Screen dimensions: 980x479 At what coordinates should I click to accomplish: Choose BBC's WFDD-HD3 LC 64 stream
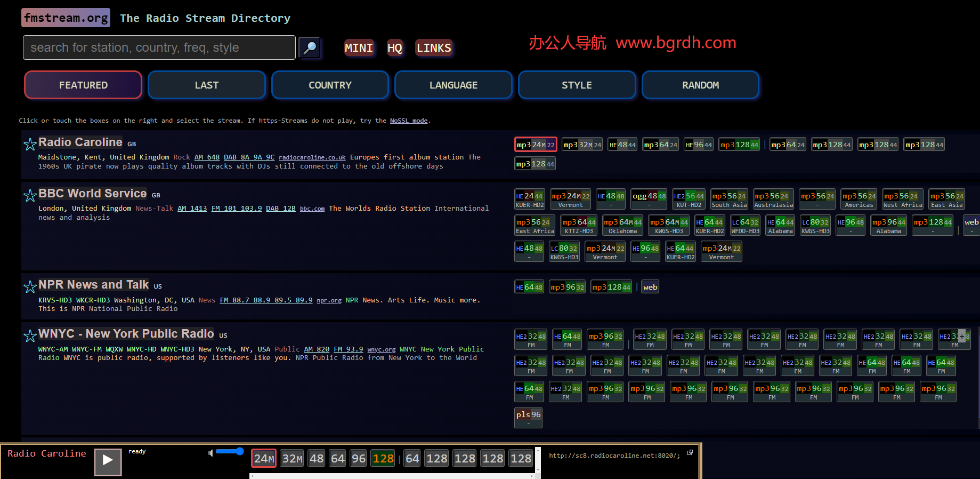(745, 225)
